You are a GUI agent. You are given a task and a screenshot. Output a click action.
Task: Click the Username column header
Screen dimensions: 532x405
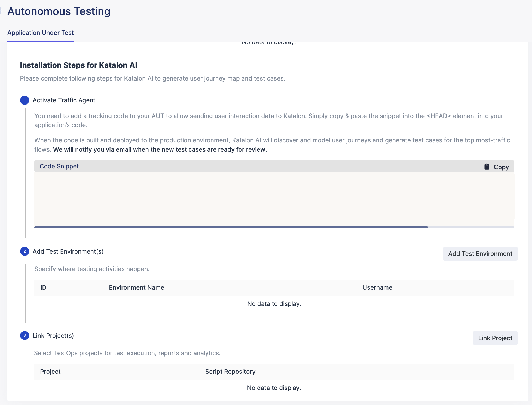pyautogui.click(x=377, y=287)
